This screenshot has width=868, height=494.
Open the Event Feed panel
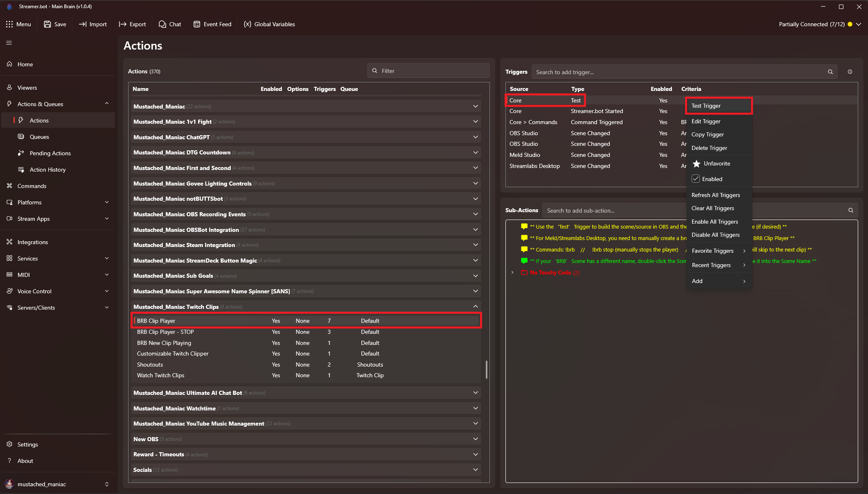pyautogui.click(x=212, y=24)
